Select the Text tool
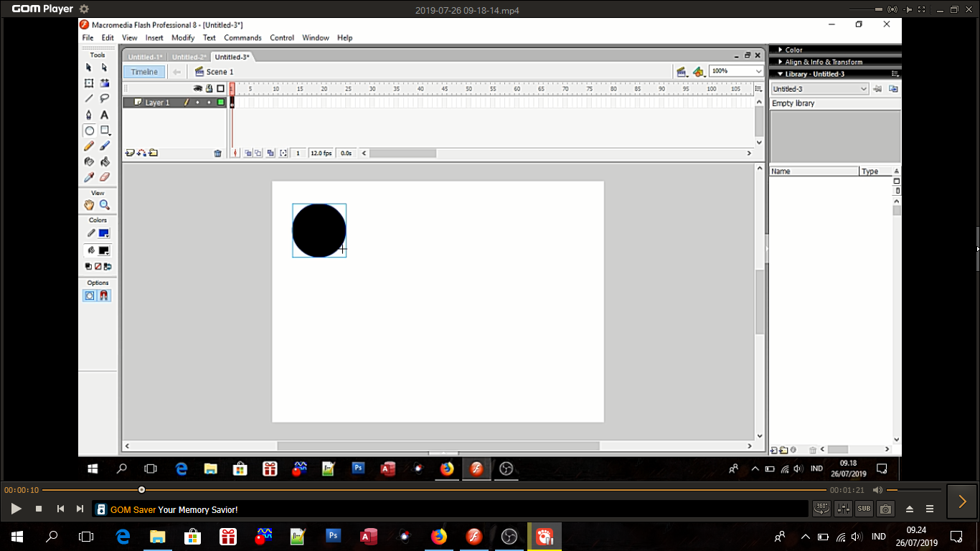This screenshot has height=551, width=980. (x=105, y=115)
